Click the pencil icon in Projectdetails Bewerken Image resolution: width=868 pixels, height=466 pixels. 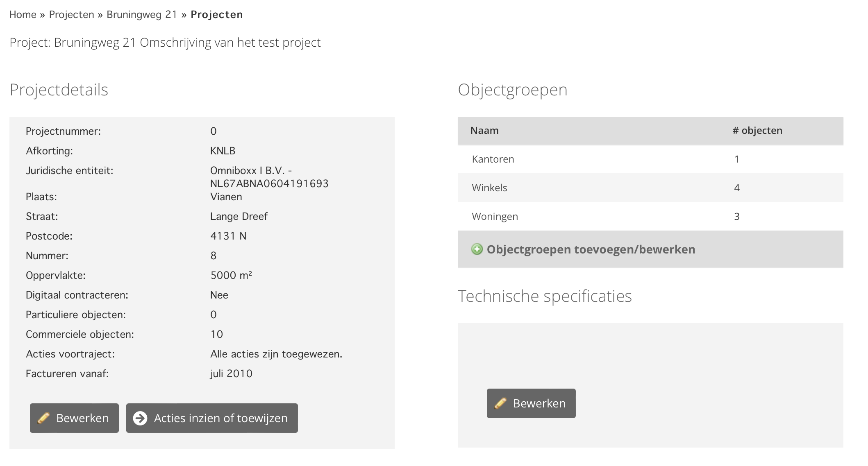[44, 418]
